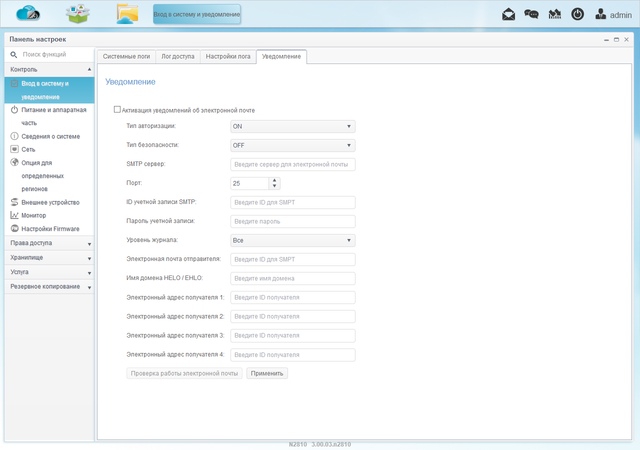Viewport: 640px width, 450px height.
Task: Increase the port number with up arrow
Action: coord(274,180)
